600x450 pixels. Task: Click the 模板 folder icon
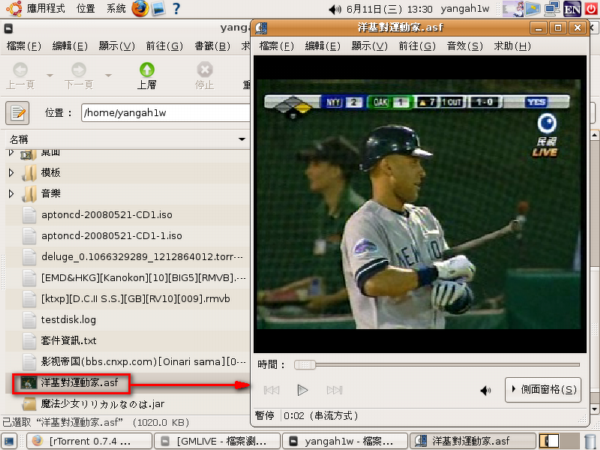(29, 173)
